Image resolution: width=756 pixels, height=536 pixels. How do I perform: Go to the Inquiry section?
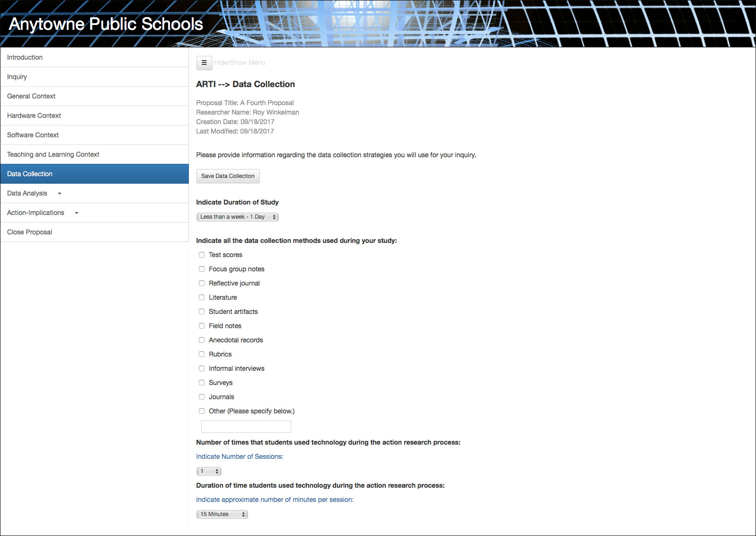click(x=95, y=77)
